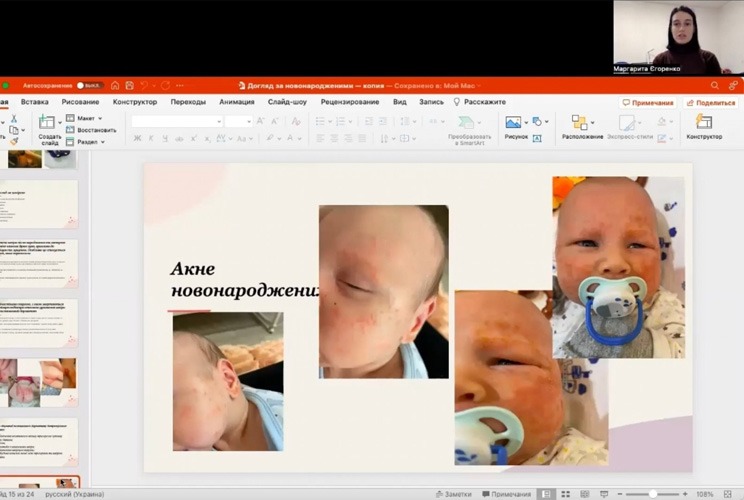Click the Поделиться share button
This screenshot has width=744, height=500.
point(710,103)
